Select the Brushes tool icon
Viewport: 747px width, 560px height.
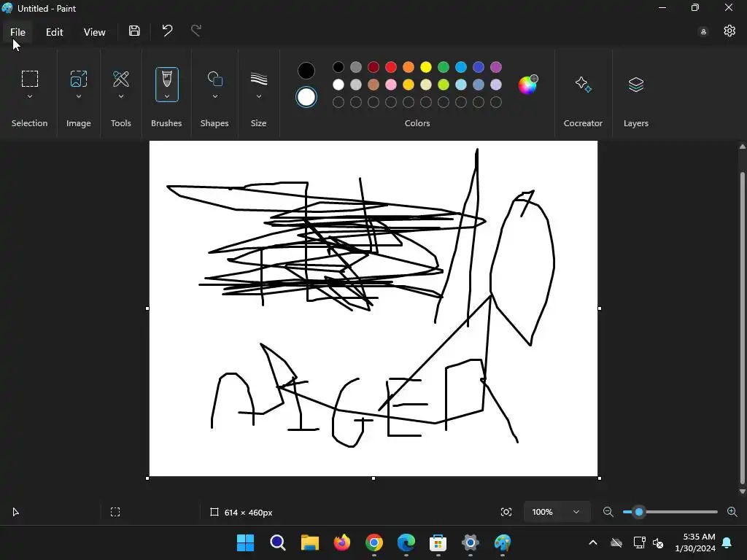(x=167, y=79)
